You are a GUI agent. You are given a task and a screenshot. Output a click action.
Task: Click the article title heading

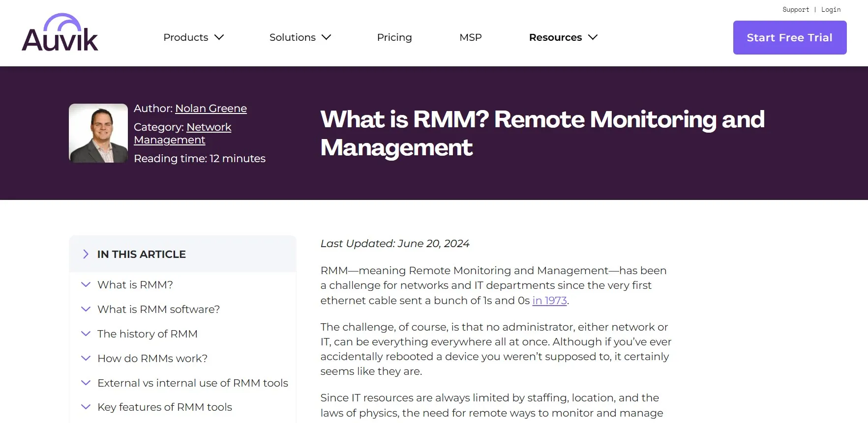pyautogui.click(x=542, y=133)
